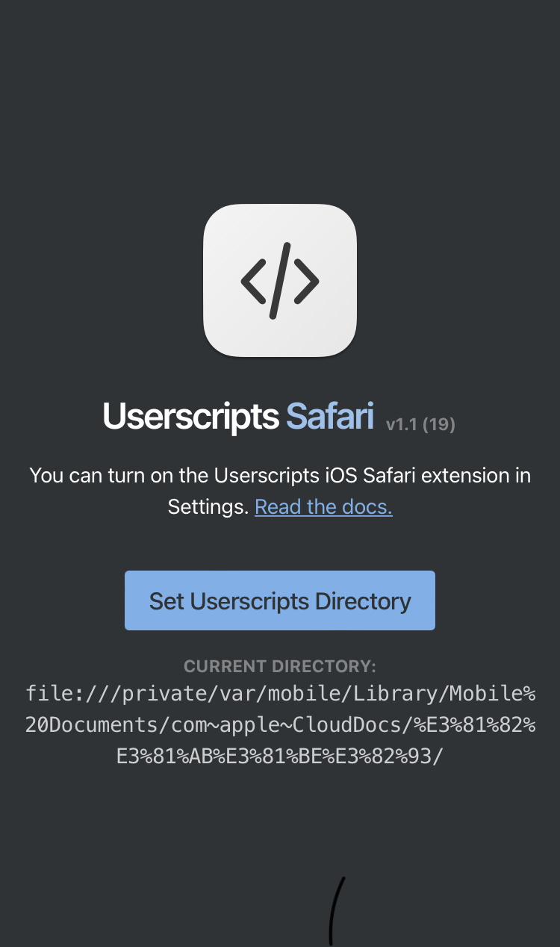The height and width of the screenshot is (947, 560).
Task: Tap the word 'docs.' in the link
Action: click(x=367, y=506)
